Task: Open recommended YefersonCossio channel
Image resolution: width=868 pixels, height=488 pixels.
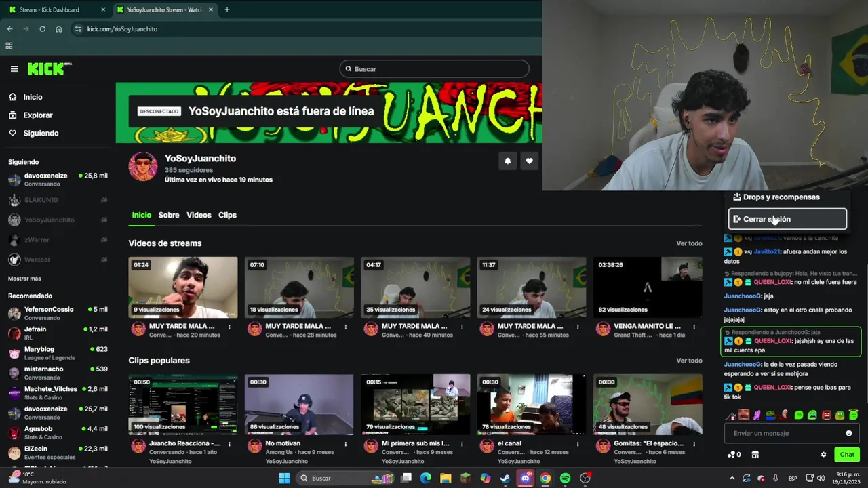Action: [x=57, y=314]
